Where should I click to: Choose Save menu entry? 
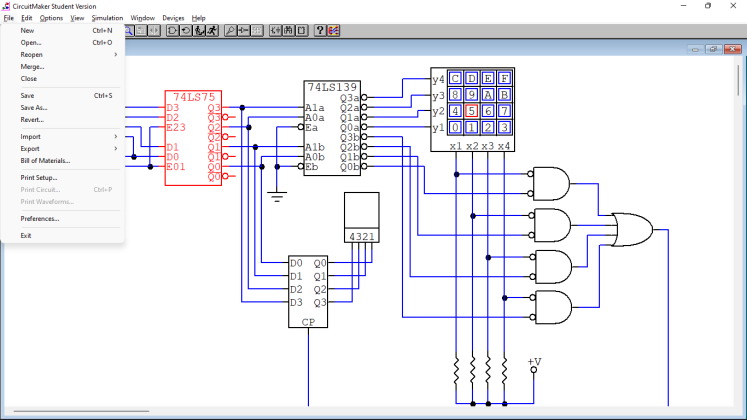[x=62, y=96]
